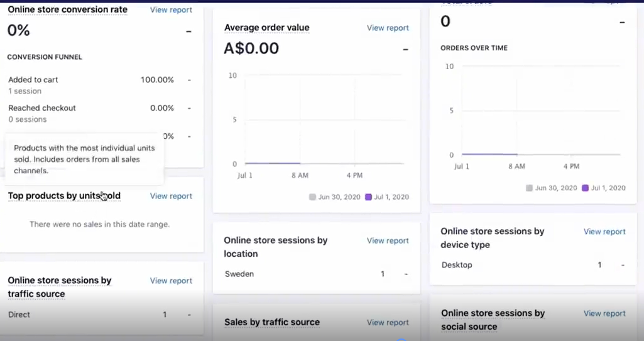Click Online store sessions by location heading
Screen dimensions: 644x341
tap(276, 247)
